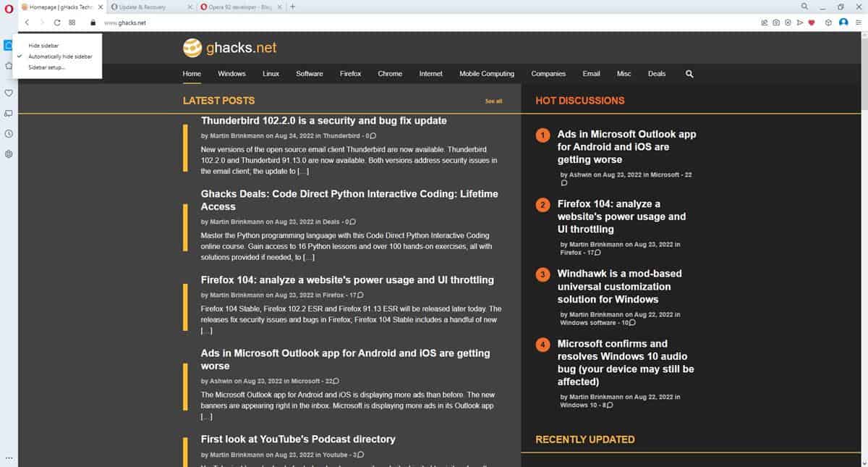Screen dimensions: 868x467
Task: Open 'Sidebar setup...' from the menu
Action: pos(46,67)
